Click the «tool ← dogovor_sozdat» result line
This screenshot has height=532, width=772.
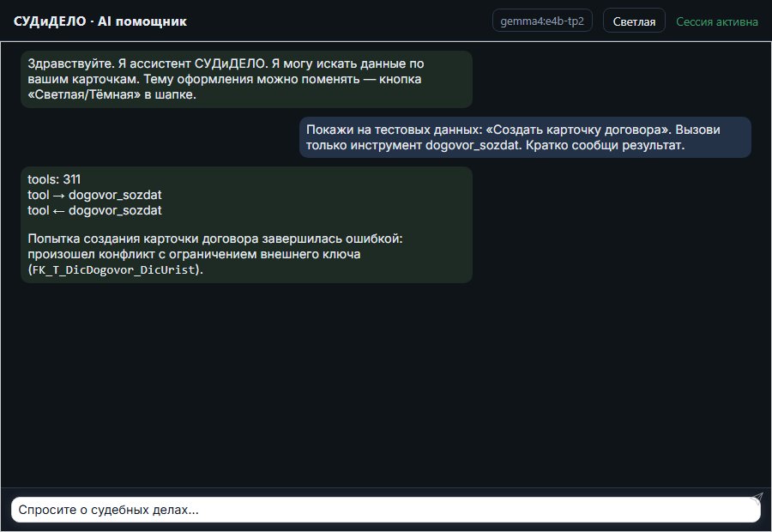point(94,210)
